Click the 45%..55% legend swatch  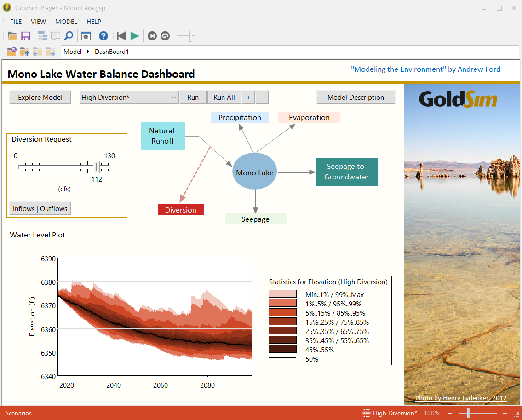point(283,349)
